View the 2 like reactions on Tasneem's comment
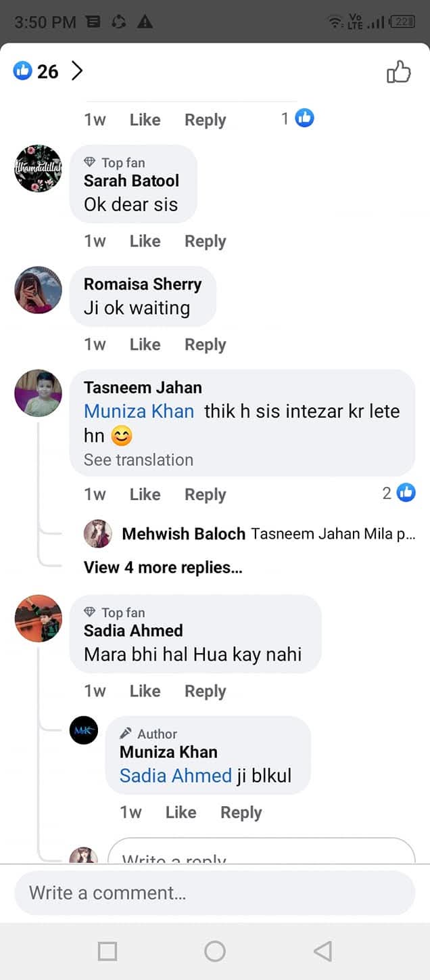 coord(399,493)
